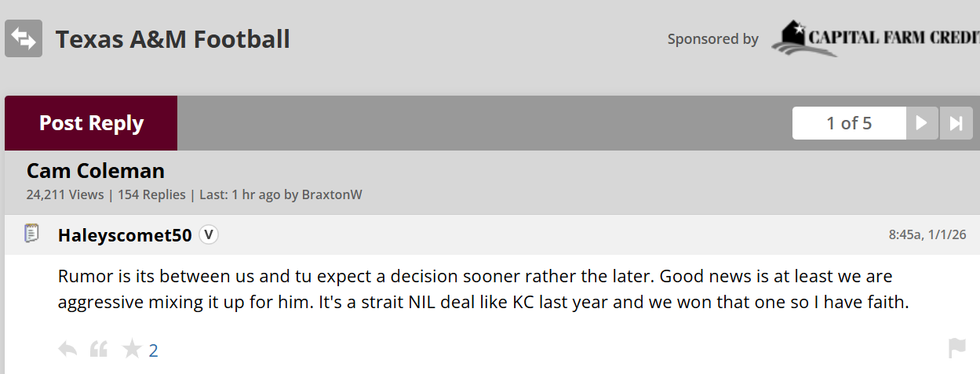The width and height of the screenshot is (980, 374).
Task: Show the 2 users who starred
Action: 154,350
